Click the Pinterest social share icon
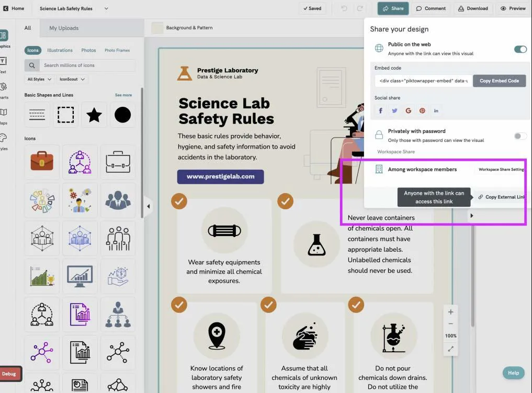Screen dimensions: 532x393 422,110
